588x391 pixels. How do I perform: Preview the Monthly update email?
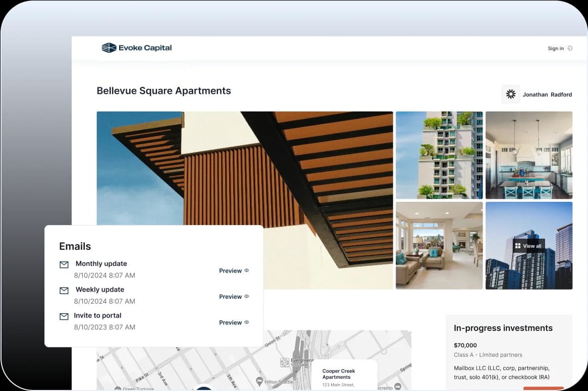[230, 271]
